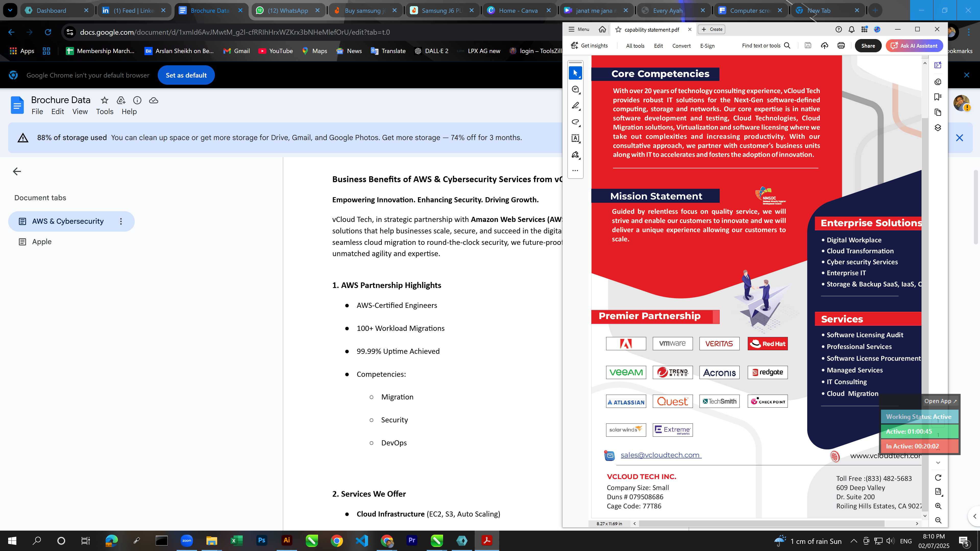The height and width of the screenshot is (551, 980).
Task: Activate the text box tool in Acrobat
Action: (575, 139)
